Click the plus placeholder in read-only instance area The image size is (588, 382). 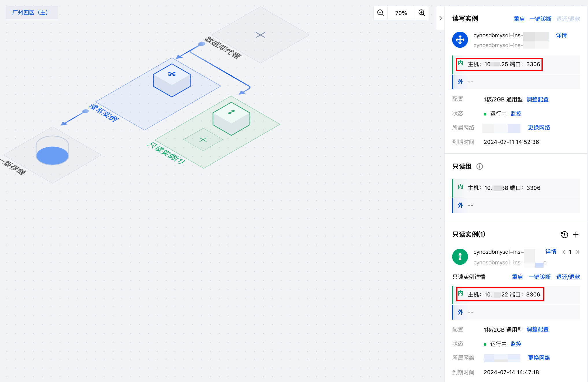(203, 140)
